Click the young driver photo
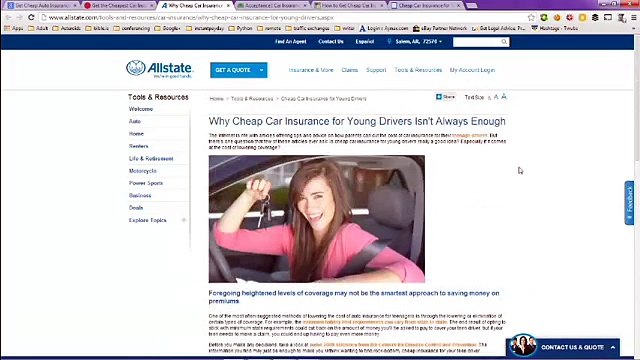The width and height of the screenshot is (640, 360). 317,219
